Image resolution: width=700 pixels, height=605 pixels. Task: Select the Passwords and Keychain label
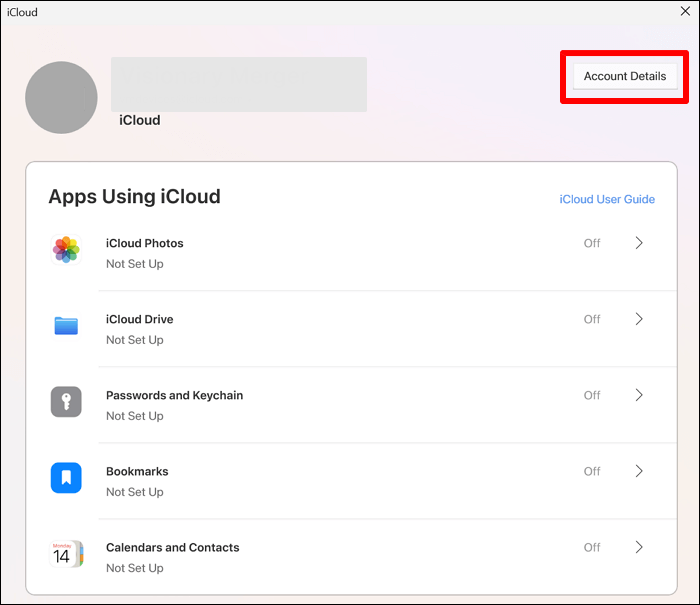pyautogui.click(x=175, y=396)
